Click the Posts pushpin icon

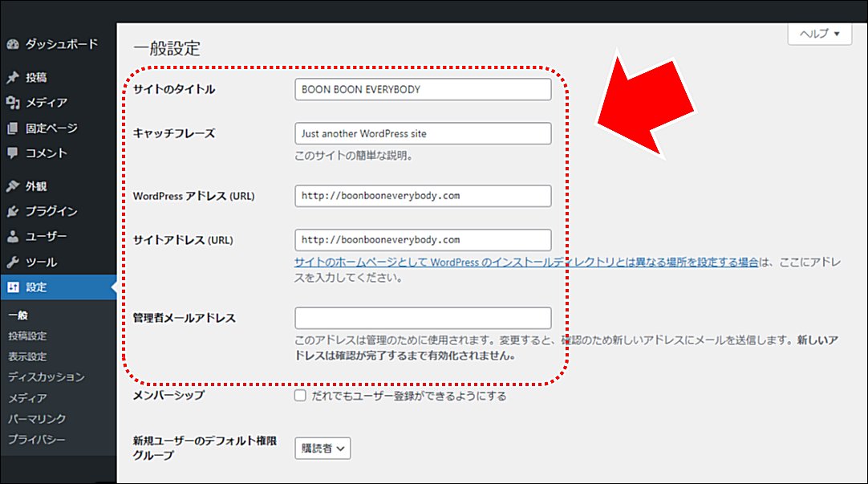[x=13, y=78]
